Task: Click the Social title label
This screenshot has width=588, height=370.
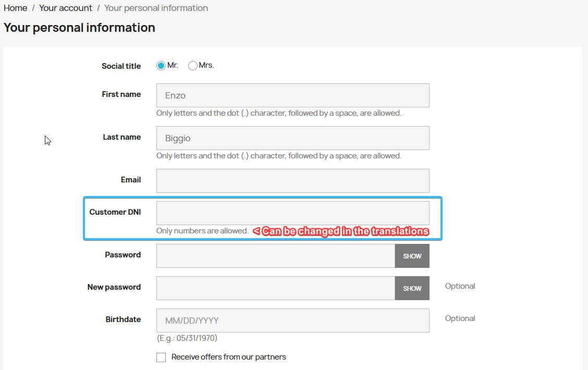Action: [121, 66]
